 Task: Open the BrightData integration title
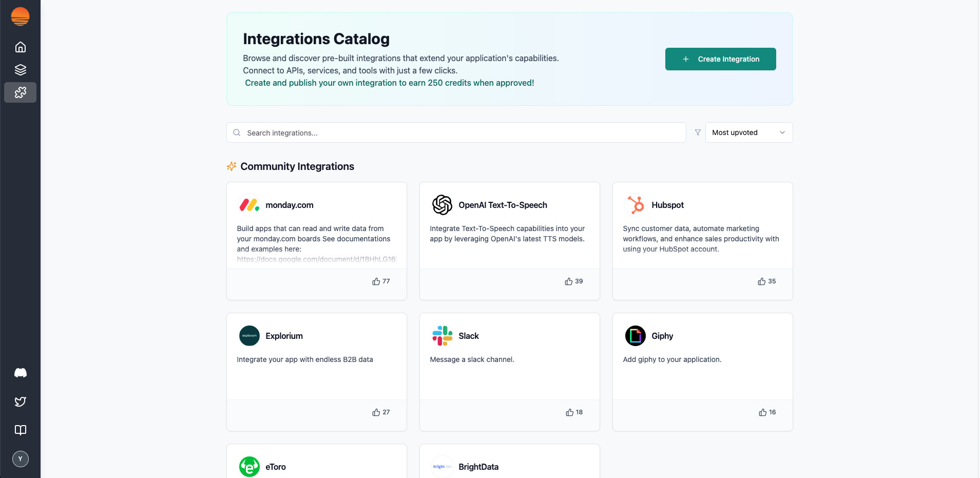478,467
